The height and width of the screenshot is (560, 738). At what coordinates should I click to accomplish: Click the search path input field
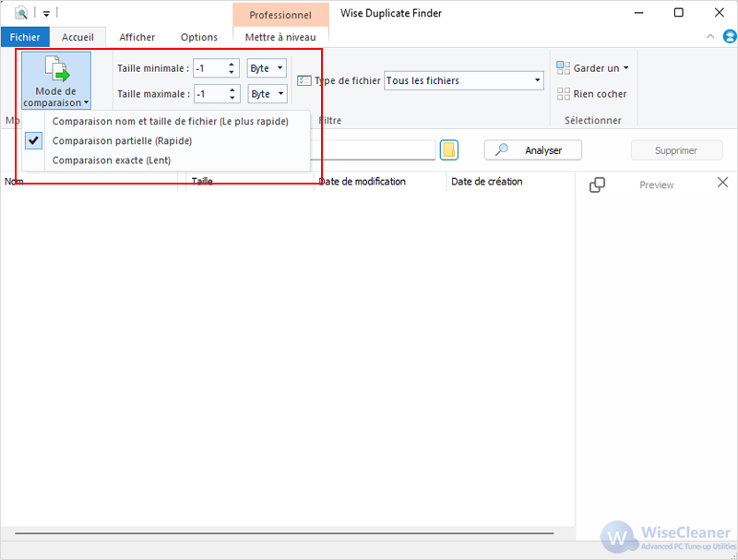click(373, 150)
